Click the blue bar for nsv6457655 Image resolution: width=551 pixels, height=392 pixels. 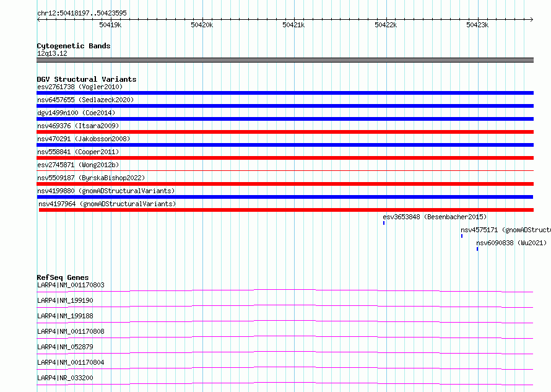(x=285, y=106)
